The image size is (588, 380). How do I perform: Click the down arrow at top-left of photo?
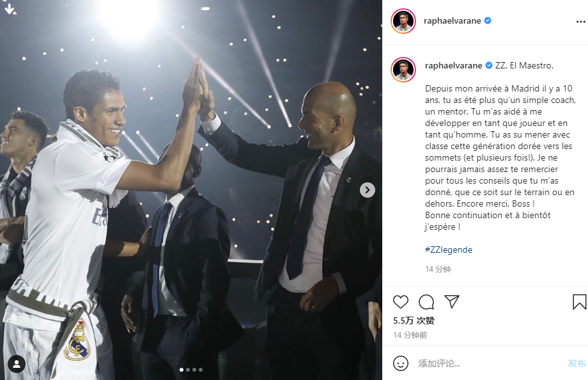10,9
